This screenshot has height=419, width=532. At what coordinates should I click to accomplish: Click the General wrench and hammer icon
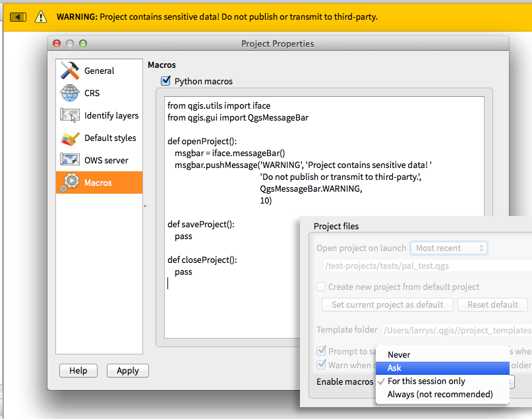70,70
